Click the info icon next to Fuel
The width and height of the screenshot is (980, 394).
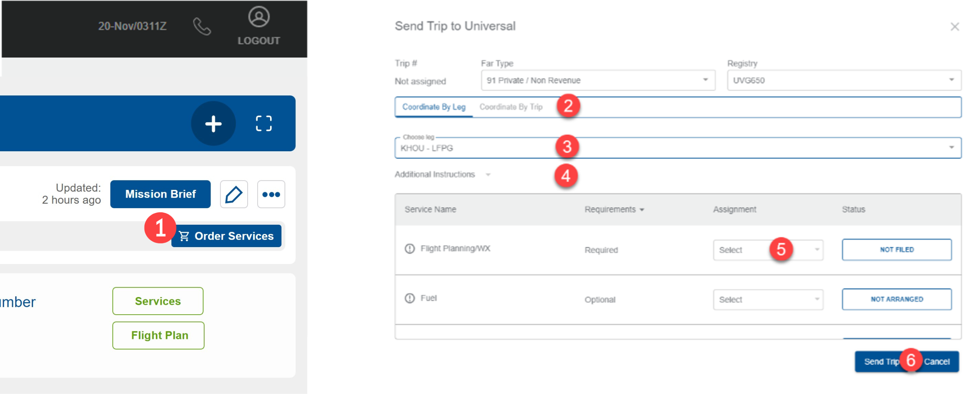(x=409, y=298)
